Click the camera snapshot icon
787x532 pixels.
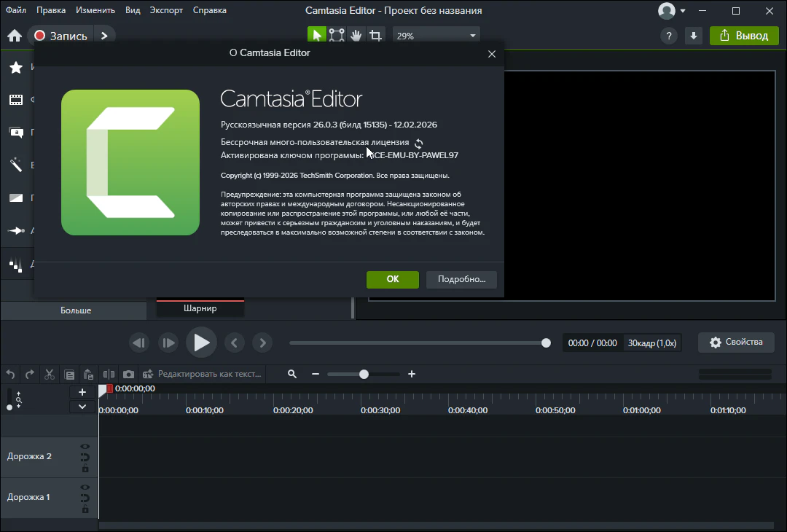click(128, 374)
